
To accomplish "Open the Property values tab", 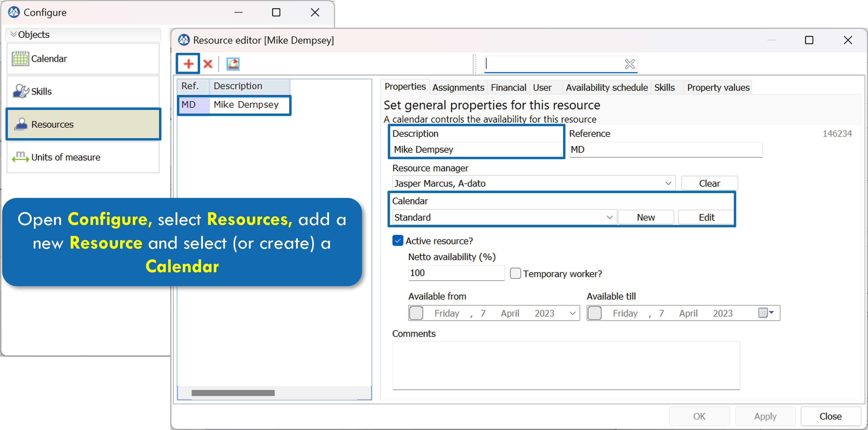I will click(x=718, y=88).
